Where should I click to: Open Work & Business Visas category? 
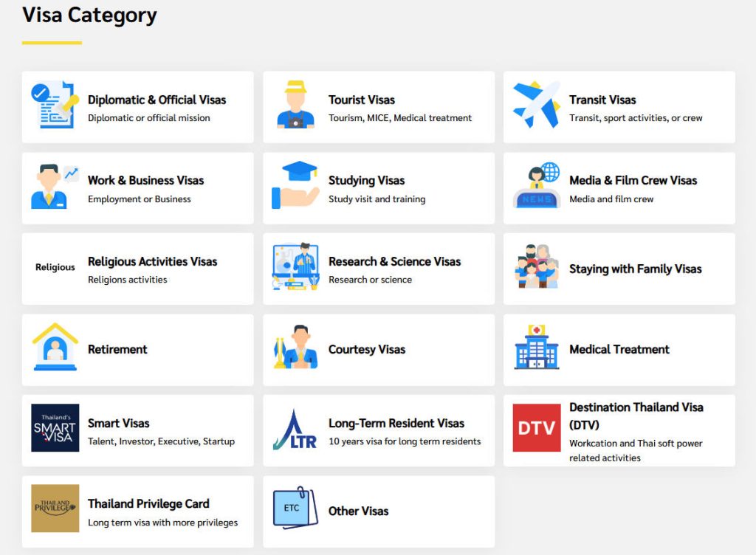[137, 188]
